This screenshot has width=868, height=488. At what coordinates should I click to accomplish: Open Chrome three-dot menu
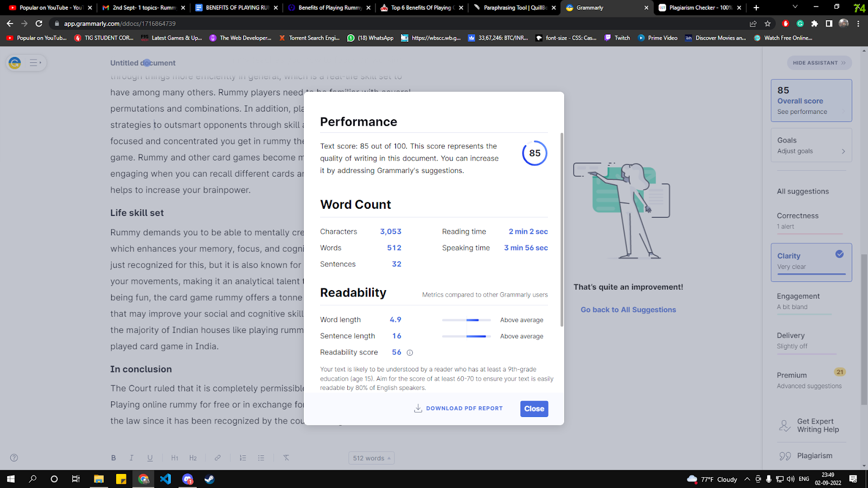click(x=858, y=24)
